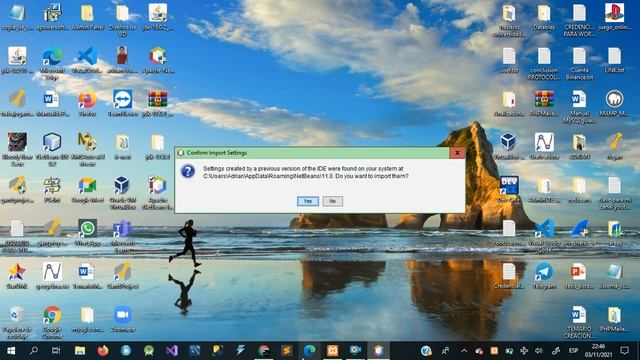Open the Google Chrome desktop shortcut
Viewport: 640px width, 360px height.
point(52,322)
